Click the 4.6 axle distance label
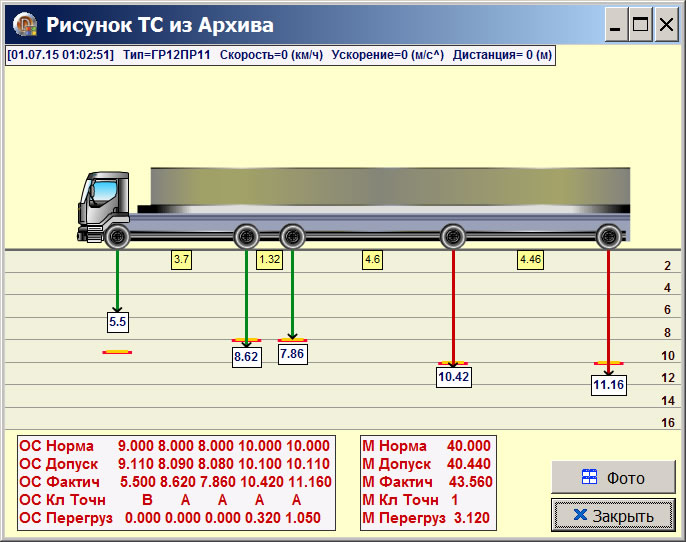This screenshot has width=686, height=542. tap(372, 260)
